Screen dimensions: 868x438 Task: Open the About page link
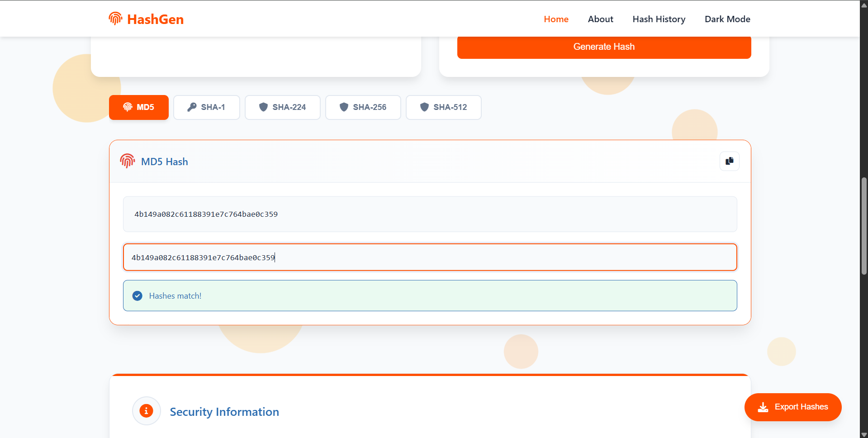coord(600,19)
